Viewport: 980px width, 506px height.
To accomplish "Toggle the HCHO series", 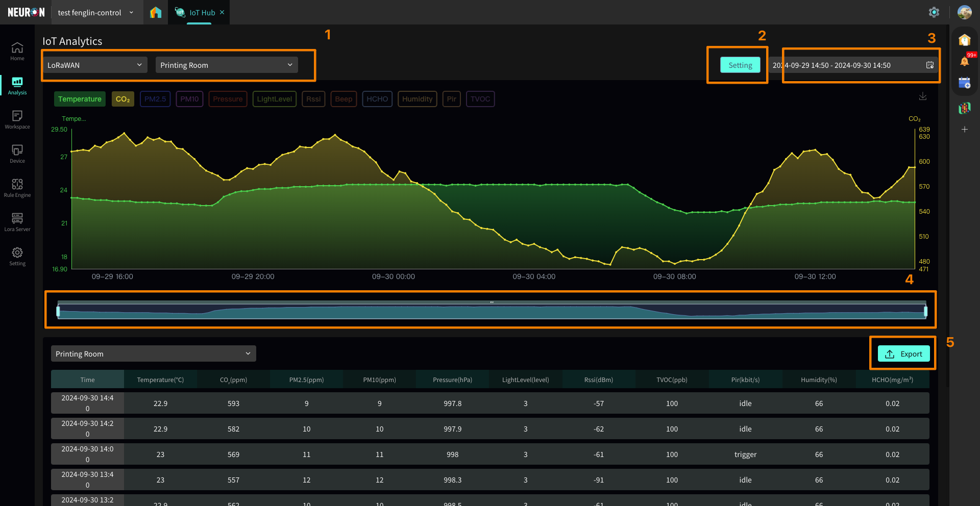I will click(x=377, y=99).
